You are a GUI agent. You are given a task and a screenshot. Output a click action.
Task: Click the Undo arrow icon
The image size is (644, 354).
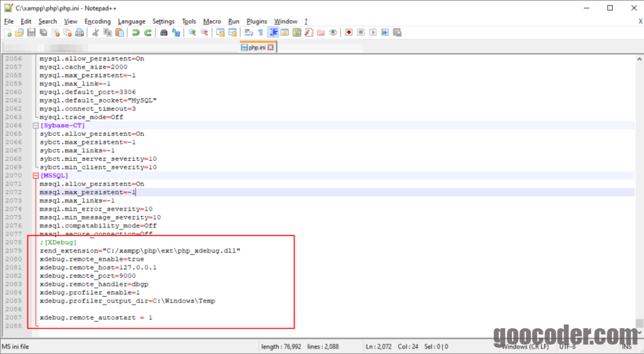[x=136, y=32]
